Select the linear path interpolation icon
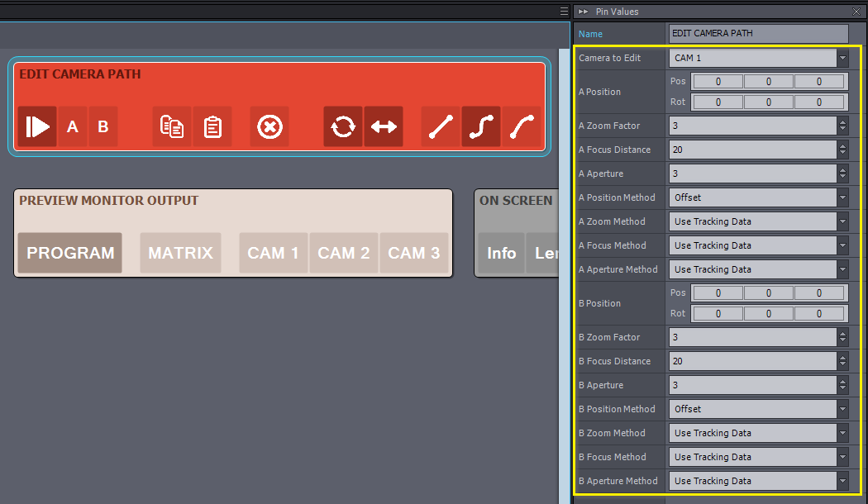 pos(441,126)
